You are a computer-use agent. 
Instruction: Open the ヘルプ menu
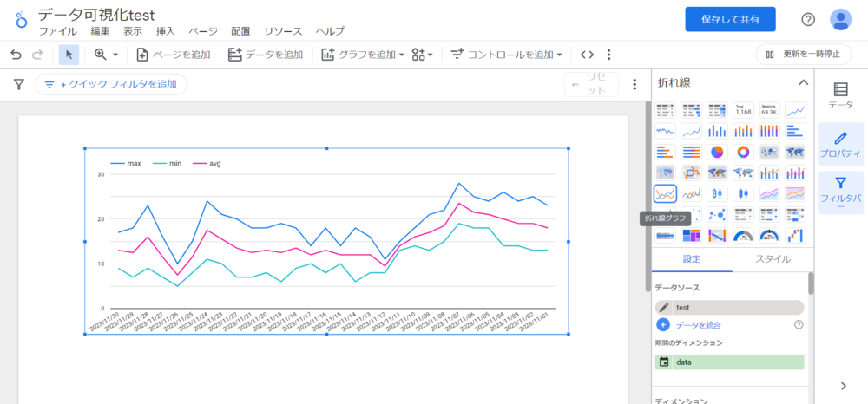330,31
